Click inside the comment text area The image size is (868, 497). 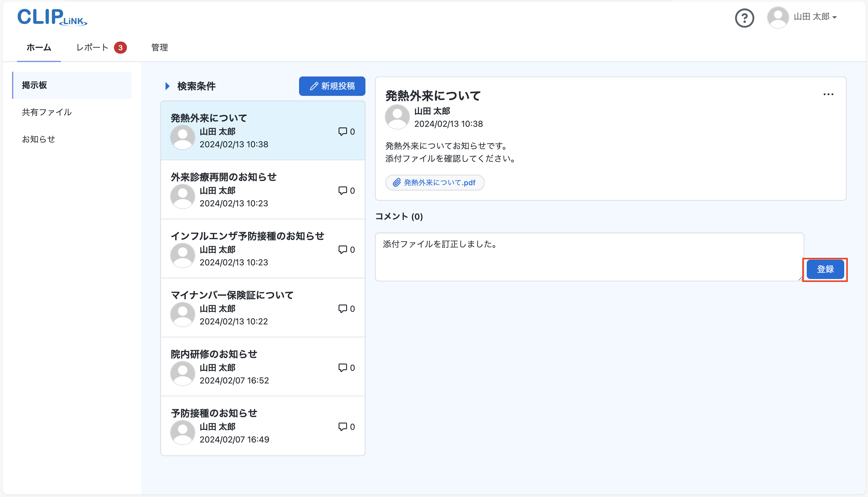coord(589,257)
